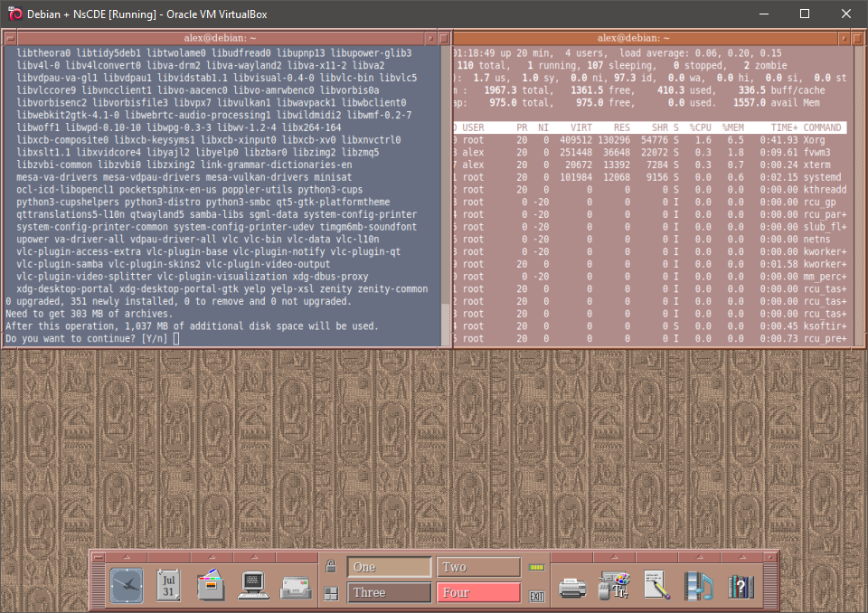868x613 pixels.
Task: Open the Jul 31 calendar icon
Action: click(168, 585)
